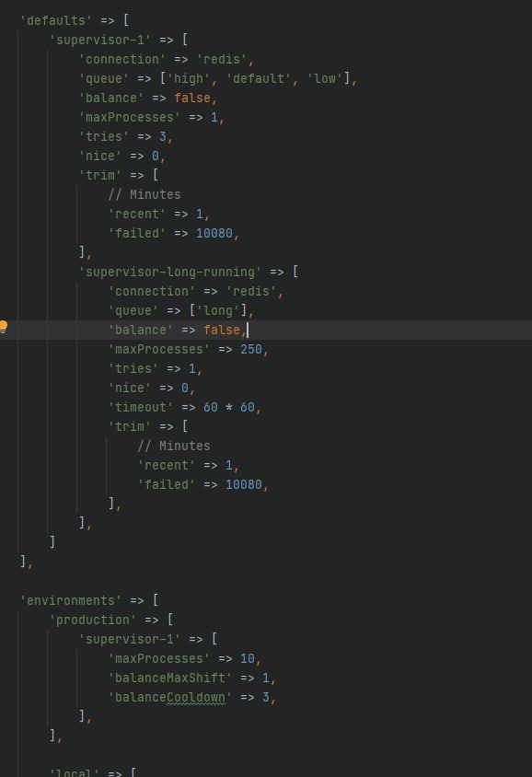Click 'maxProcesses' => 1 line
Image resolution: width=532 pixels, height=777 pixels.
pyautogui.click(x=152, y=117)
